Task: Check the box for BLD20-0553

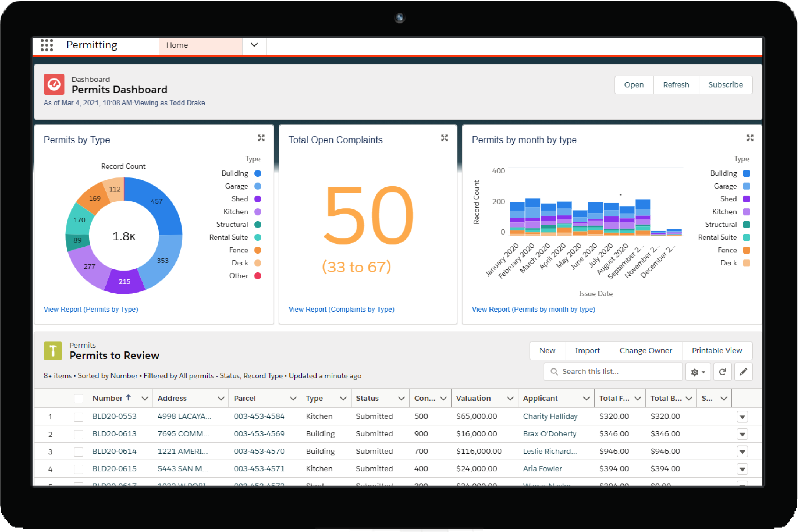Action: (x=79, y=417)
